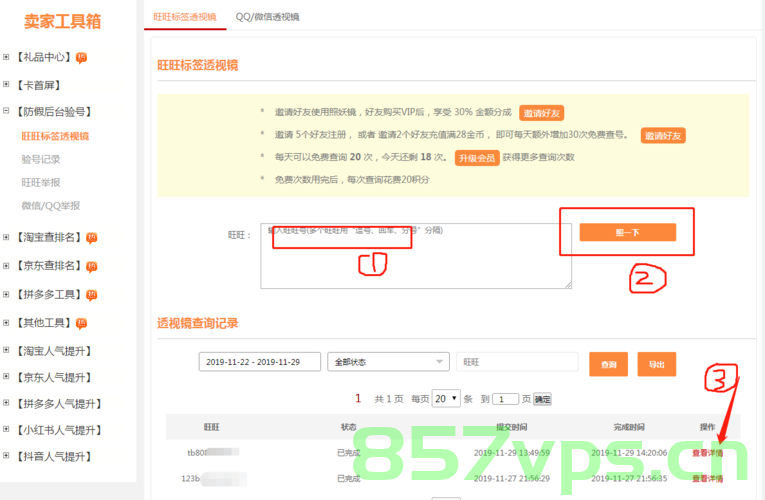The image size is (765, 500).
Task: Open 微信/QQ举报 in sidebar
Action: coord(51,205)
